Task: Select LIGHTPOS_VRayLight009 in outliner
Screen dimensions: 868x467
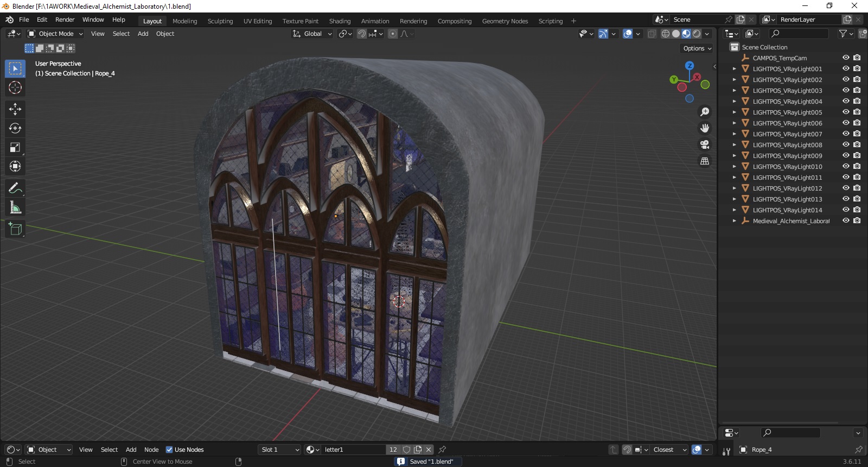Action: (787, 155)
